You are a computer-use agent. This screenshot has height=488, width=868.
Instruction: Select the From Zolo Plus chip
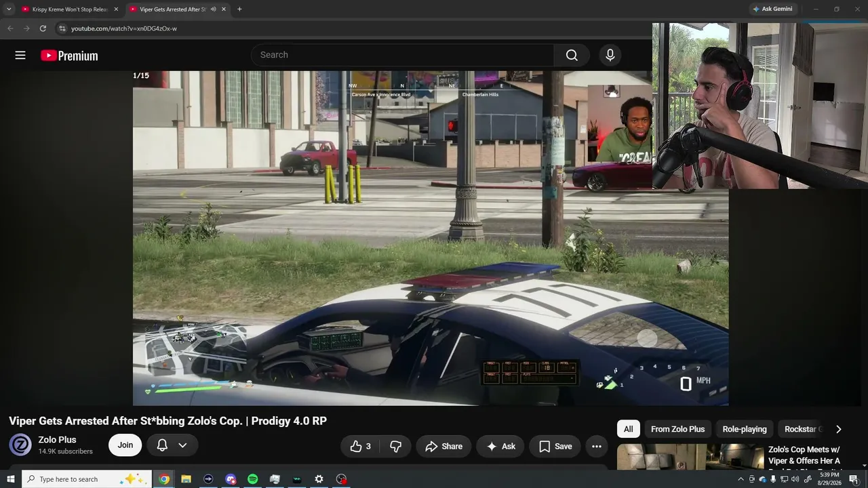[x=677, y=429]
